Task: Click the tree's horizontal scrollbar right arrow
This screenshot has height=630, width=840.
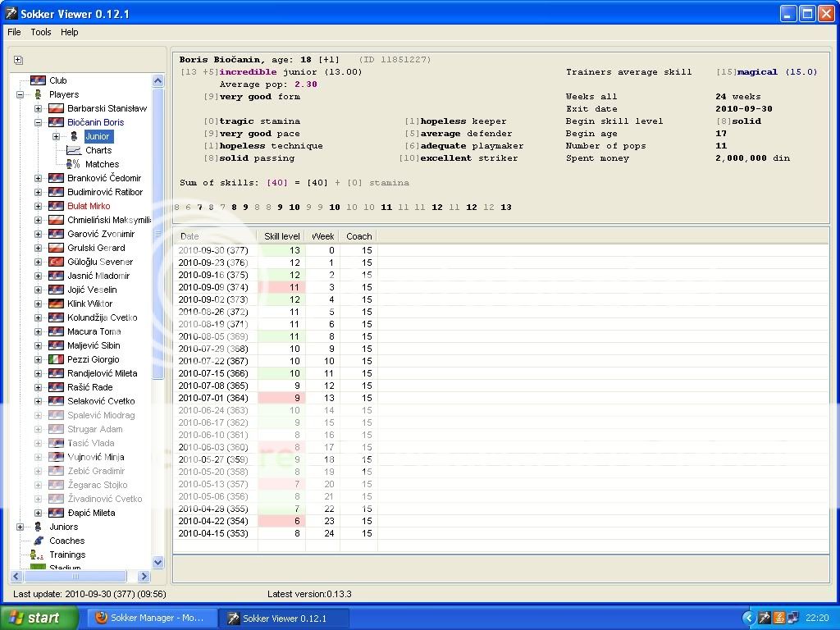Action: [144, 577]
